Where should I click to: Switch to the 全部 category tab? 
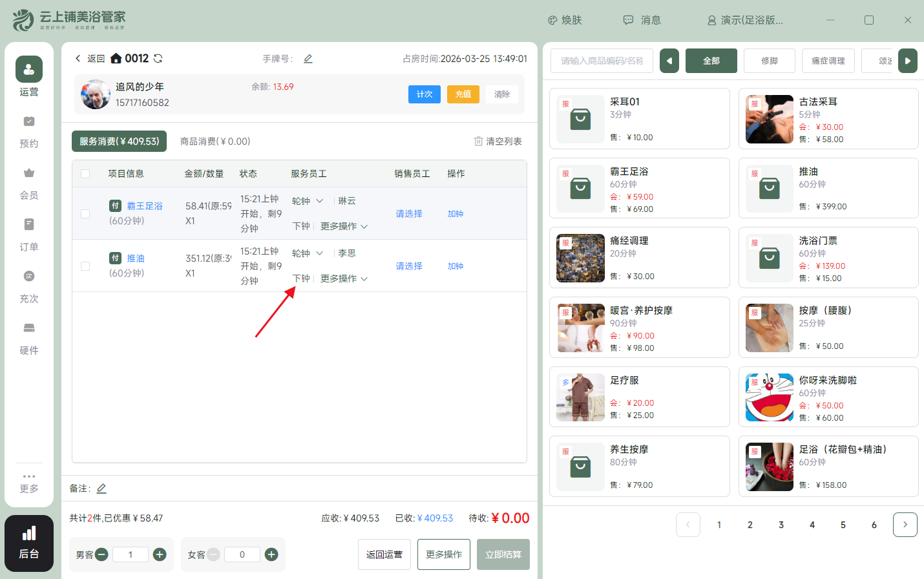(x=711, y=60)
